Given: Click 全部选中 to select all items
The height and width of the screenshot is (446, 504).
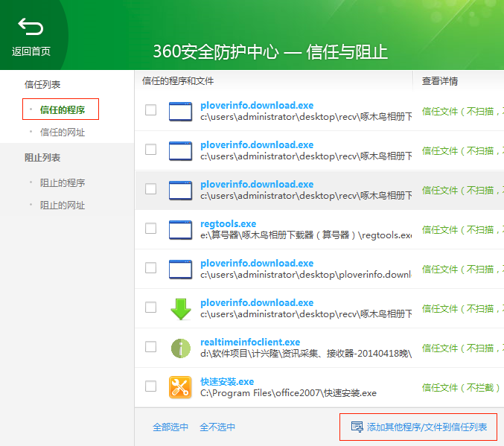Looking at the screenshot, I should (170, 427).
